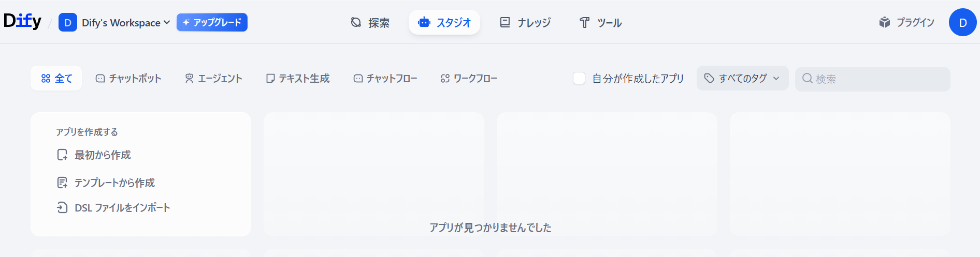Switch to チャットボット tab
This screenshot has width=980, height=257.
[128, 78]
